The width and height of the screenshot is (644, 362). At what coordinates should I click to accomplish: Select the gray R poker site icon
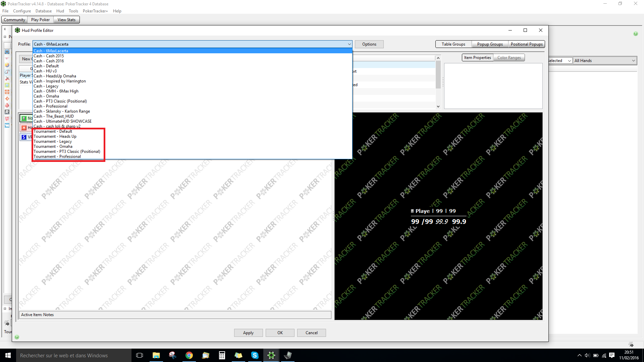click(x=7, y=112)
